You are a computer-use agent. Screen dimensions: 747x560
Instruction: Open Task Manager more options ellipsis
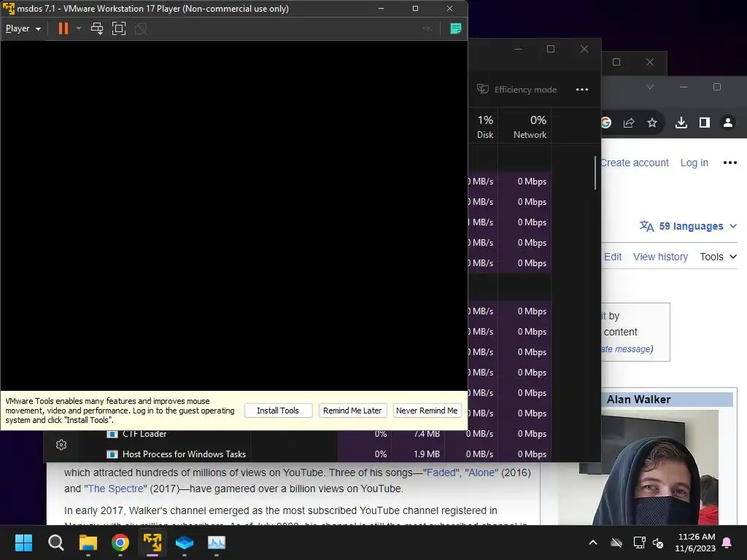[x=581, y=90]
